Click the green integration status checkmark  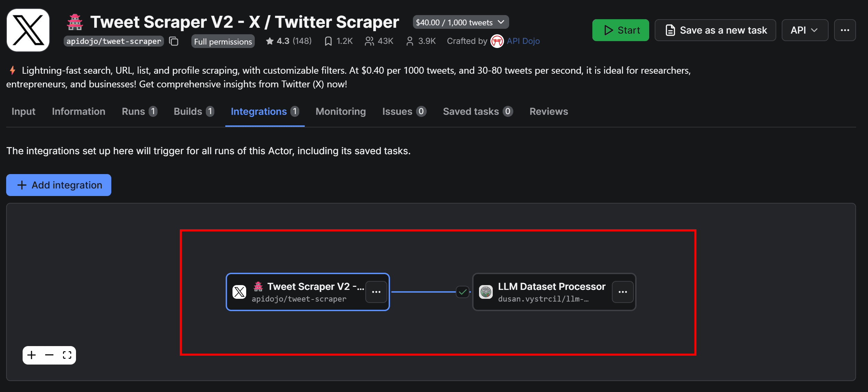(x=463, y=292)
